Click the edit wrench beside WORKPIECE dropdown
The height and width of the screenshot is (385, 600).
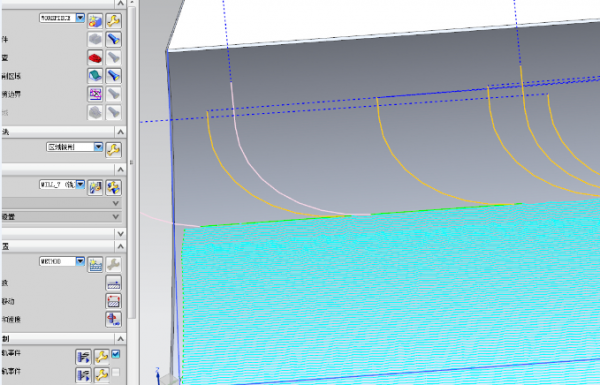pyautogui.click(x=114, y=21)
